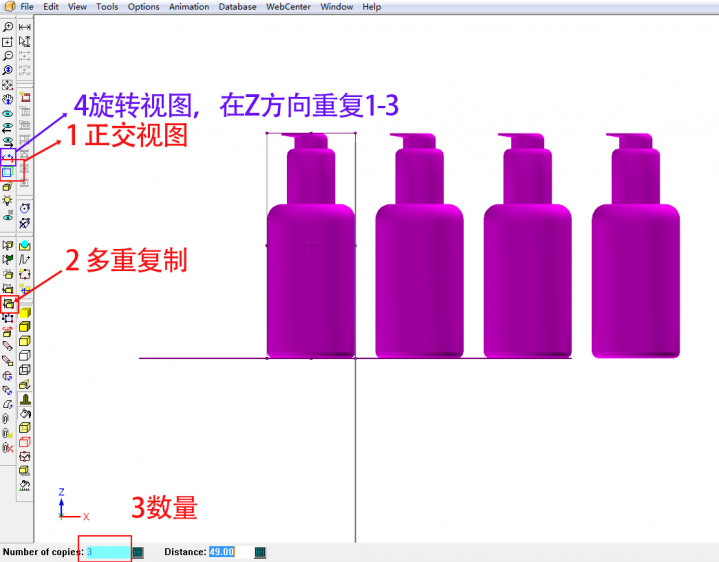Viewport: 719px width, 562px height.
Task: Click the red wireframe cube icon
Action: 25,442
